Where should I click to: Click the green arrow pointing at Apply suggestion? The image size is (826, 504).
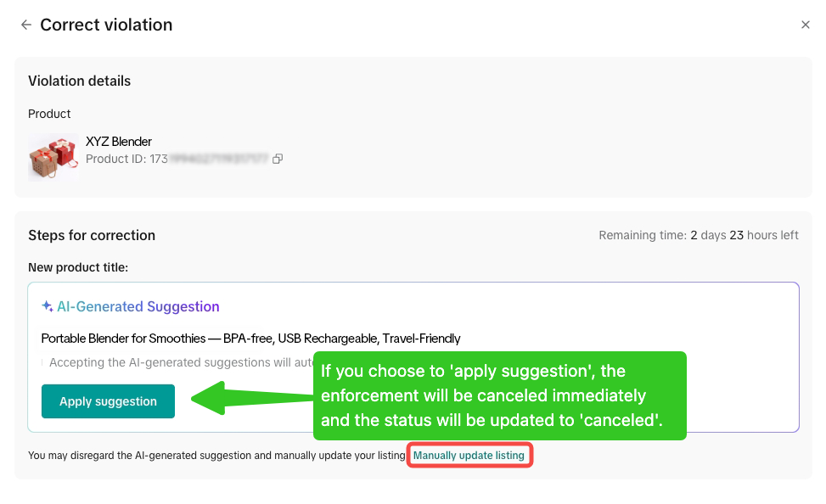(252, 398)
